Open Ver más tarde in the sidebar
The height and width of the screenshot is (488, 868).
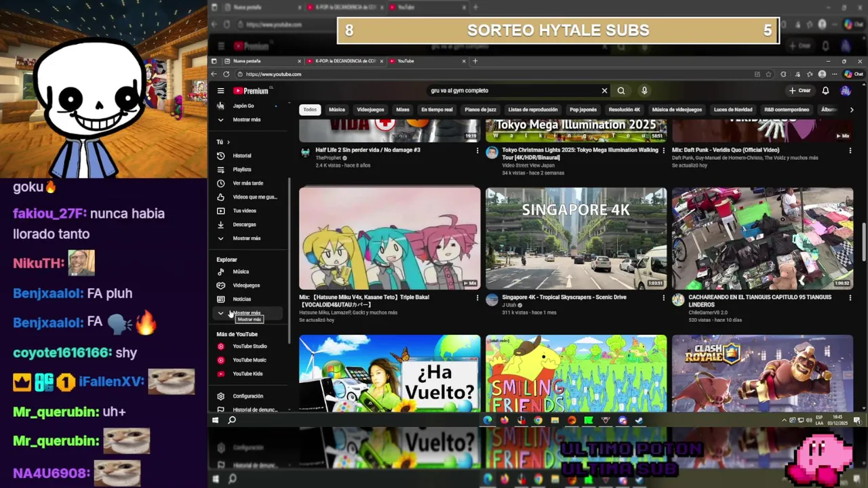coord(248,183)
